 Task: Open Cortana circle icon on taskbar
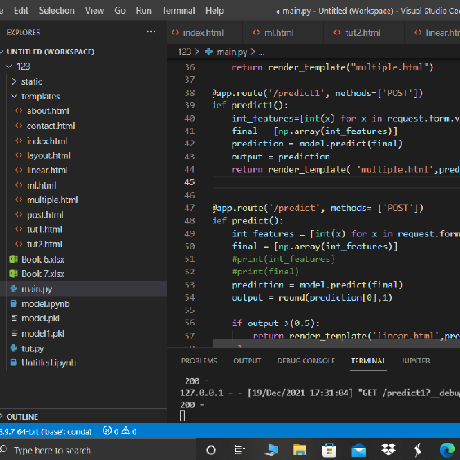coord(211,450)
